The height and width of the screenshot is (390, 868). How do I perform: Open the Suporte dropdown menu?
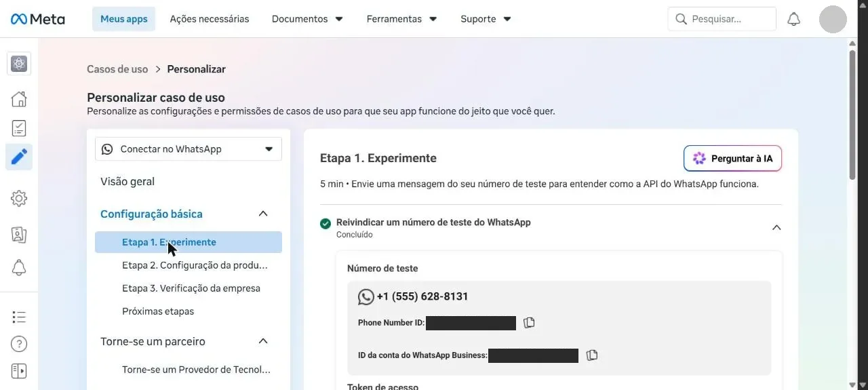click(486, 19)
